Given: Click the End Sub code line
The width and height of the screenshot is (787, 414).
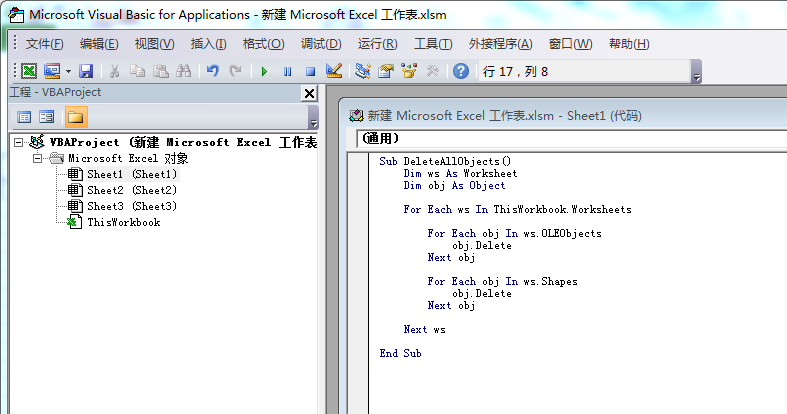Looking at the screenshot, I should [x=401, y=353].
